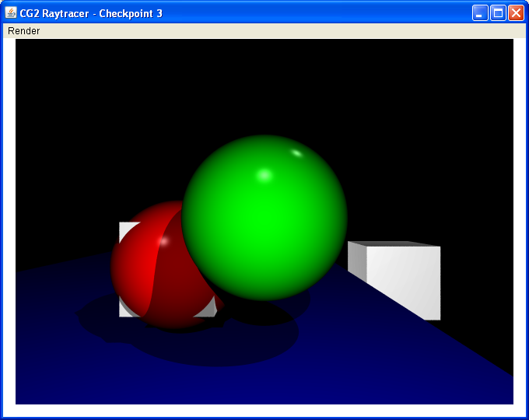Click the 'CG2 Raytracer - Checkpoint 3' title text
This screenshot has width=529, height=420.
point(91,13)
